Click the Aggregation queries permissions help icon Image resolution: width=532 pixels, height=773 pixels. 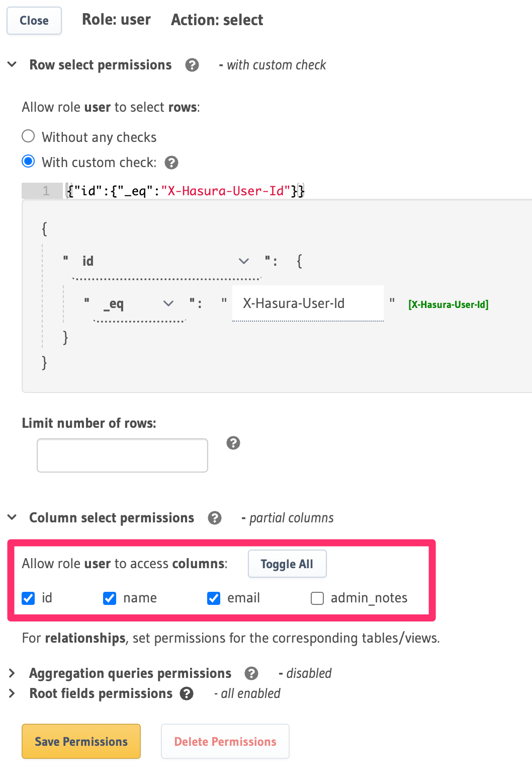[x=251, y=673]
